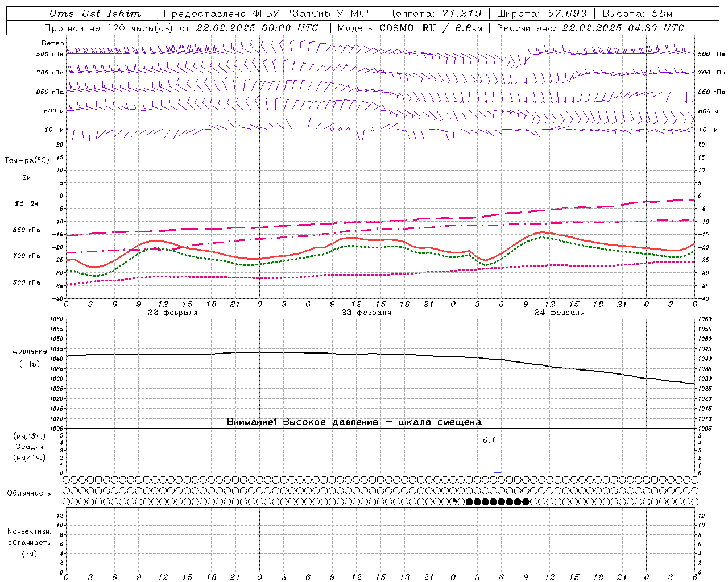Click the Тем-ра(°C) temperature panel label
This screenshot has height=582, width=728.
(27, 161)
